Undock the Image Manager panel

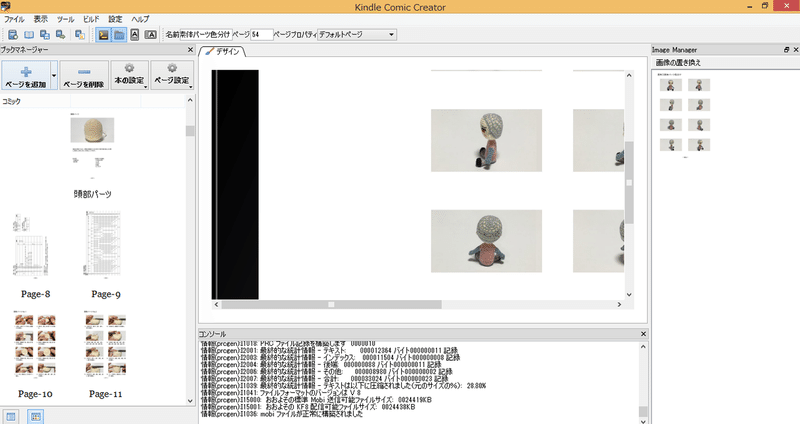click(786, 49)
